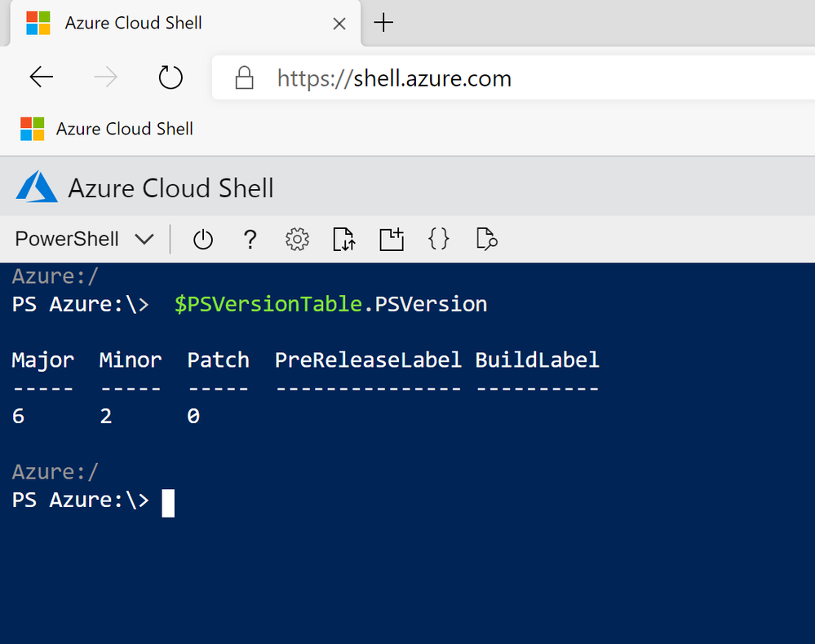Click the PreReleaseLabel column header
The height and width of the screenshot is (644, 815).
tap(368, 360)
